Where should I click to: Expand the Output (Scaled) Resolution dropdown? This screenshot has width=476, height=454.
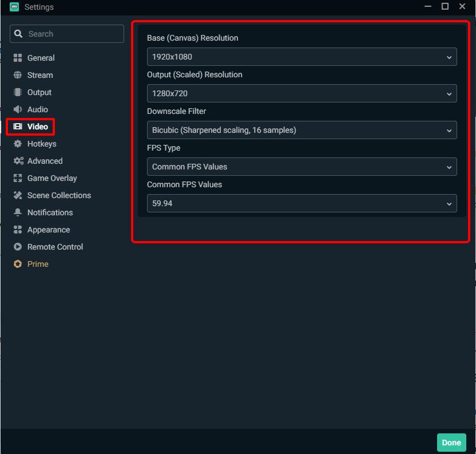point(302,93)
